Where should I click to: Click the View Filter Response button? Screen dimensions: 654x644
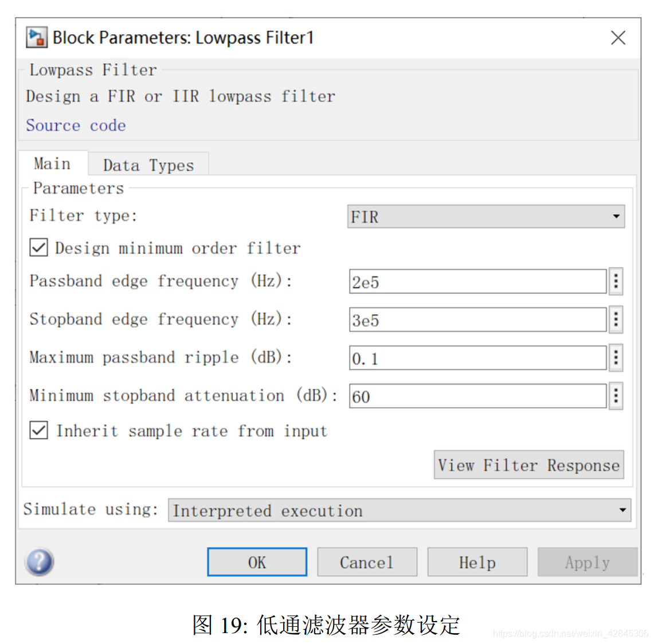coord(528,465)
